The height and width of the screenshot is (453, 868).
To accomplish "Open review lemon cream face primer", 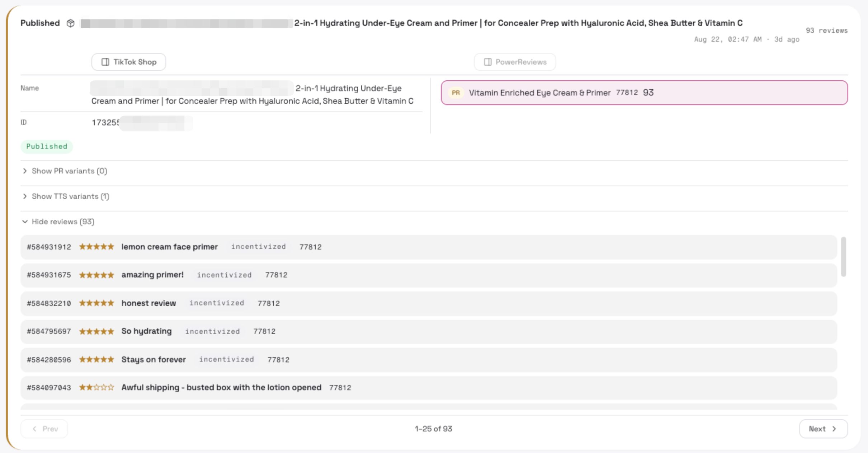I will point(429,247).
